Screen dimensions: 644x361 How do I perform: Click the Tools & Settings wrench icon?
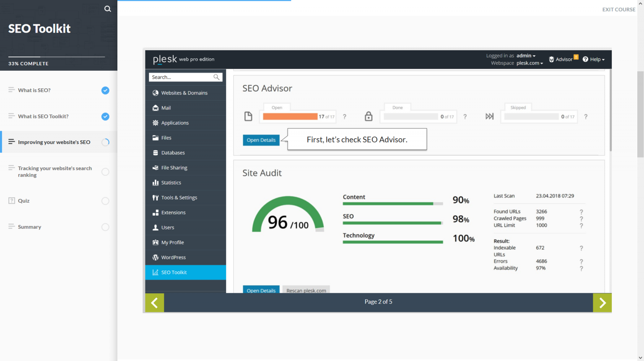pyautogui.click(x=156, y=198)
